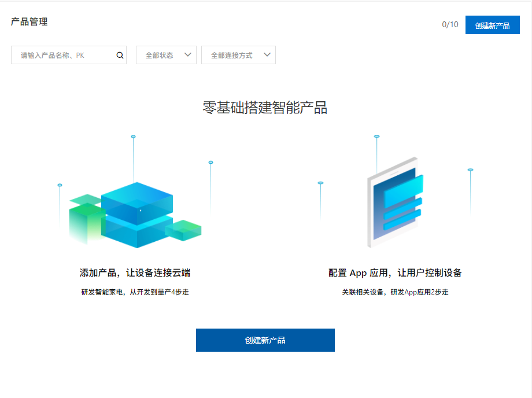Open the 全部状态 status dropdown
Screen dimensions: 532x398
[x=166, y=55]
